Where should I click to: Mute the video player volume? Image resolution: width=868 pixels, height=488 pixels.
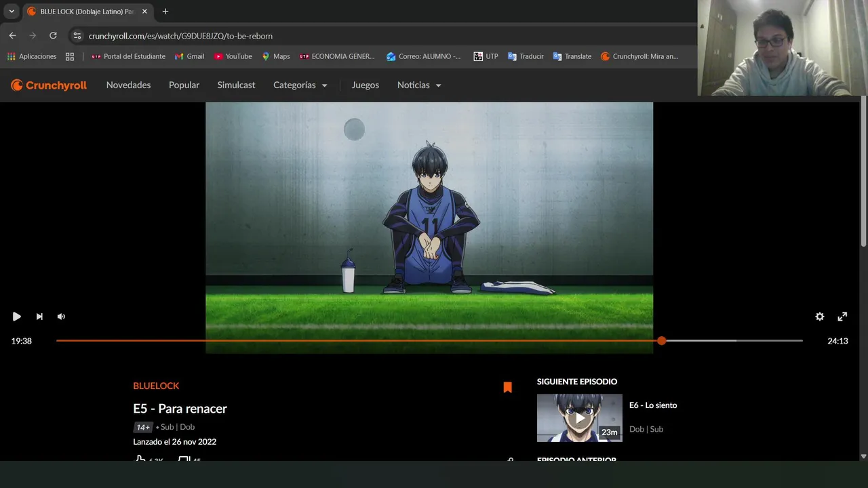(61, 317)
